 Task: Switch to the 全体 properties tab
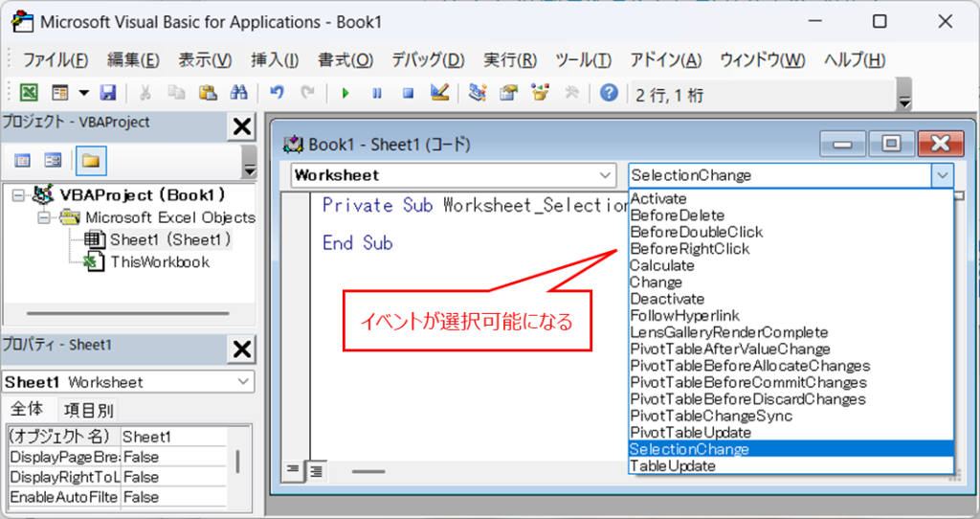[x=28, y=410]
